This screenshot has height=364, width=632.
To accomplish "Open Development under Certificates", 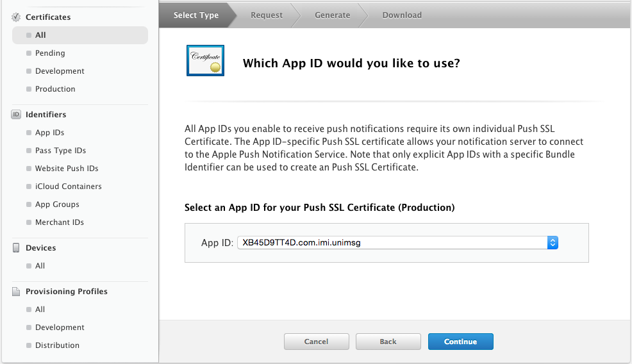I will pos(60,71).
